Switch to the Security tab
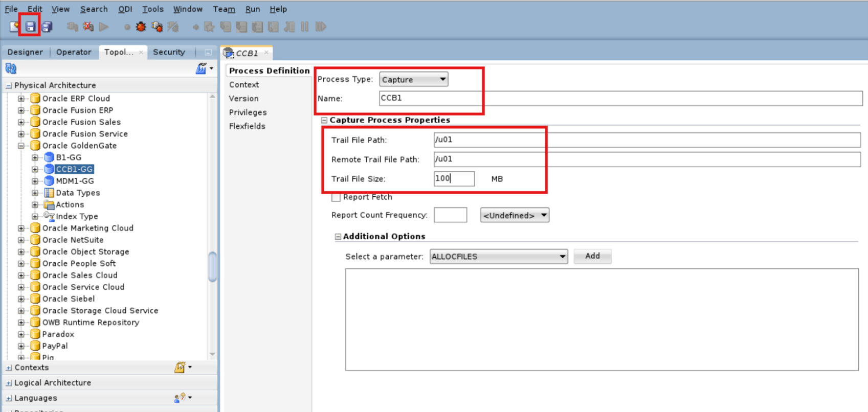Image resolution: width=868 pixels, height=412 pixels. [x=169, y=52]
